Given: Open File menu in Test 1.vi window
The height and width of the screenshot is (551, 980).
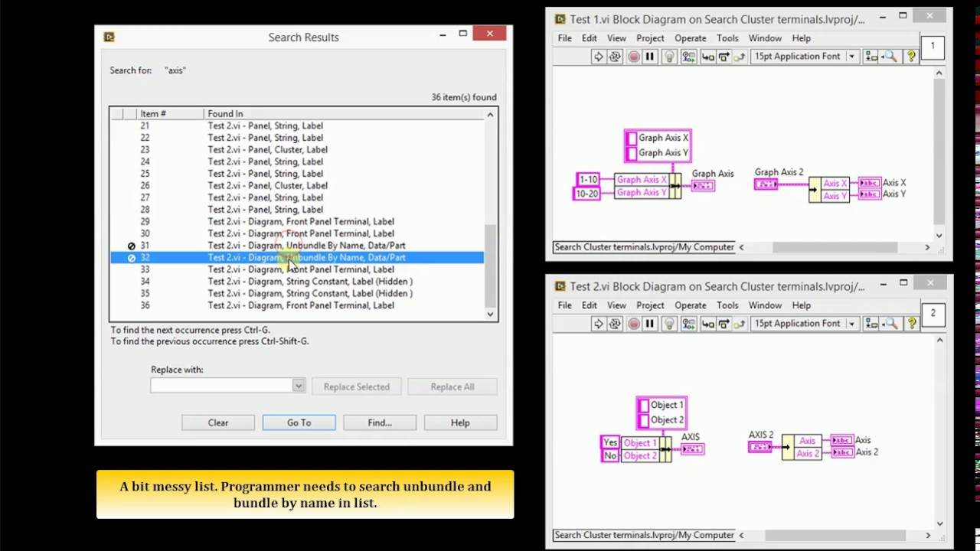Looking at the screenshot, I should tap(565, 38).
